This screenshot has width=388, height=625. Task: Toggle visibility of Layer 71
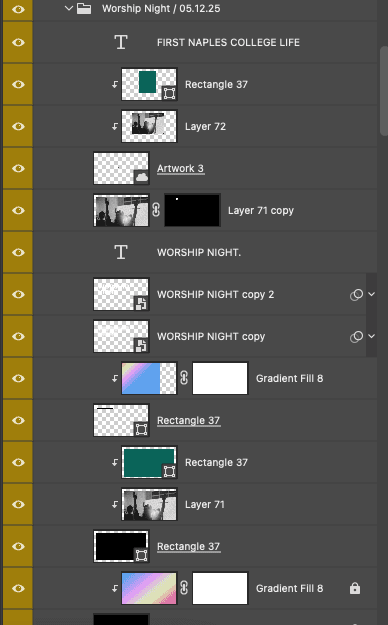[18, 504]
